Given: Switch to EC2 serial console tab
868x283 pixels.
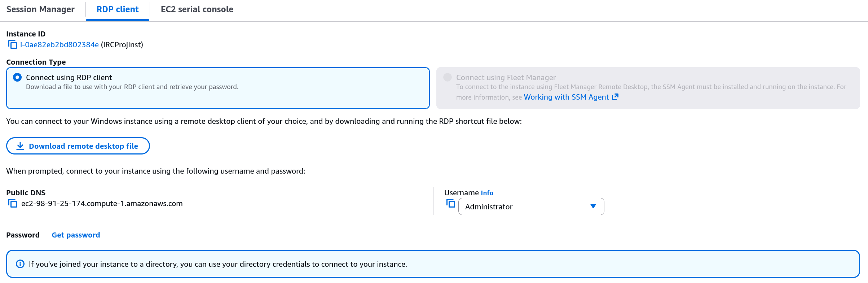Looking at the screenshot, I should tap(197, 9).
